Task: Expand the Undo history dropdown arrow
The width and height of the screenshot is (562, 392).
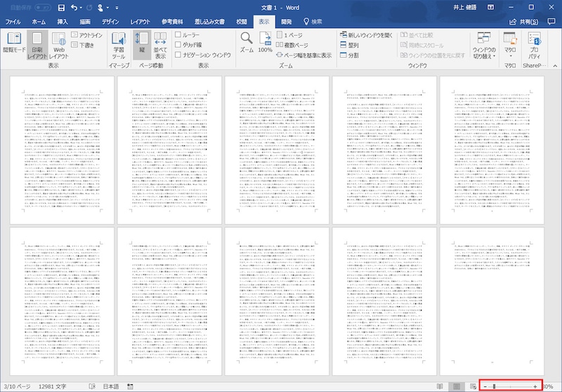Action: tap(82, 8)
